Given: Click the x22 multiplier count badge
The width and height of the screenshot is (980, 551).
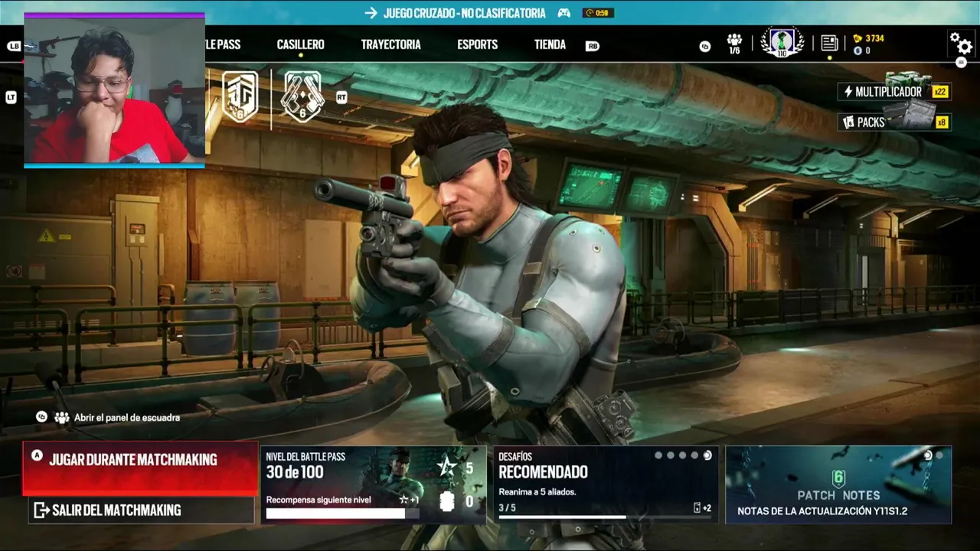Looking at the screenshot, I should pos(940,92).
